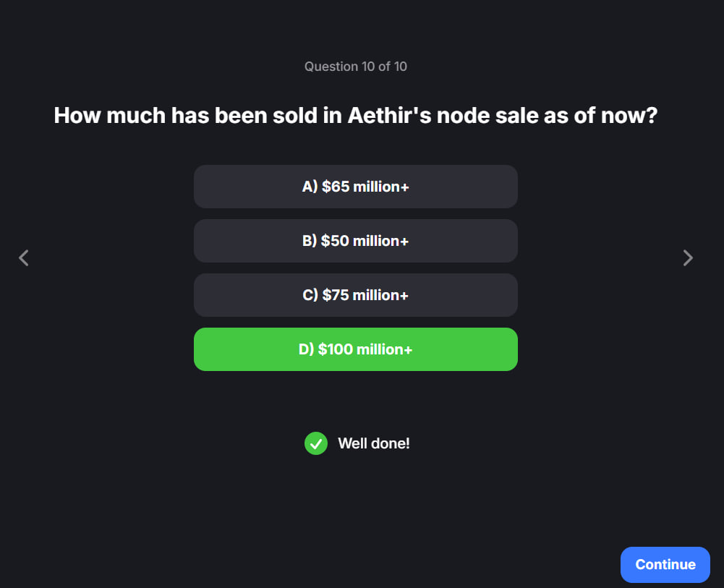The height and width of the screenshot is (588, 724).
Task: Choose the green highlighted correct answer
Action: (355, 349)
